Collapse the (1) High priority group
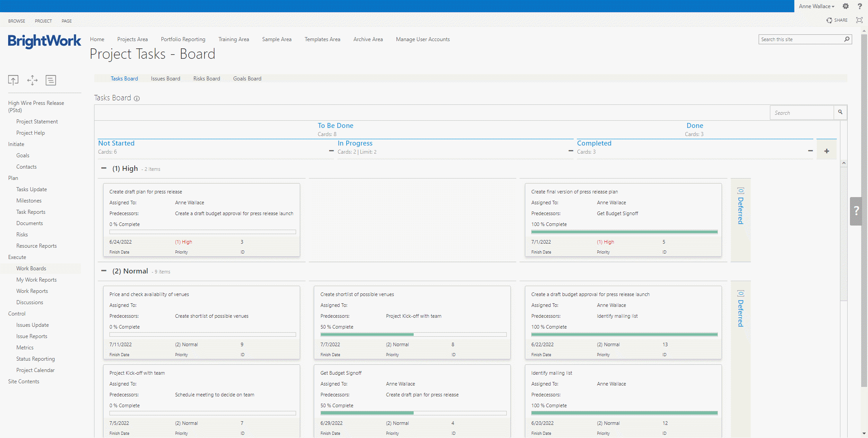 [x=104, y=168]
